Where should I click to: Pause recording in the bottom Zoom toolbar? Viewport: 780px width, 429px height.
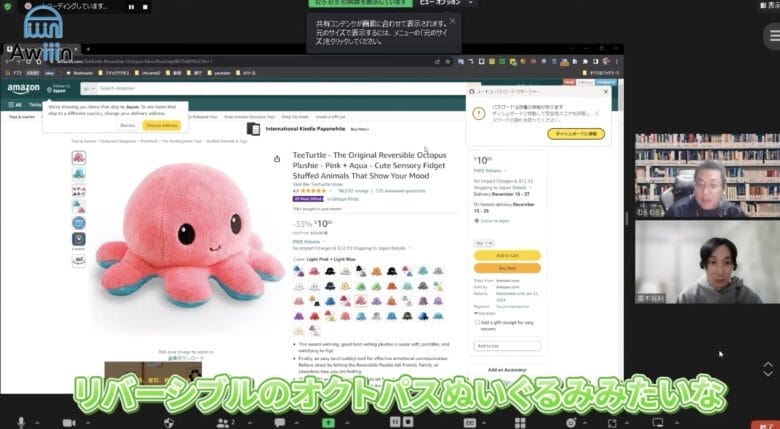coord(395,422)
